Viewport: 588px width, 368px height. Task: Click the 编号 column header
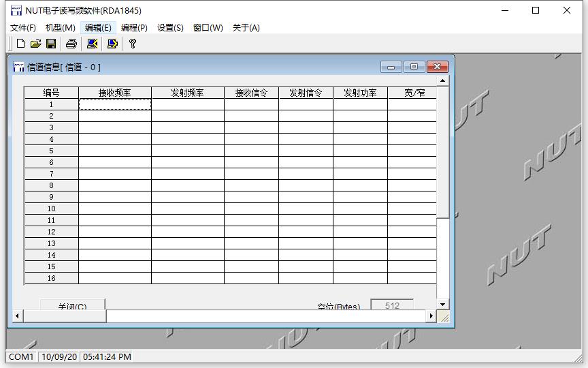[x=51, y=93]
